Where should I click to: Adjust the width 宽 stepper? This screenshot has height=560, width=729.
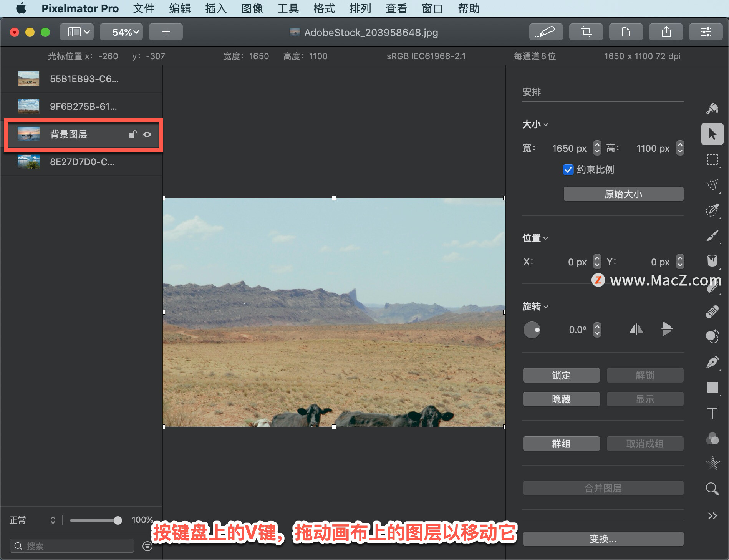(597, 148)
